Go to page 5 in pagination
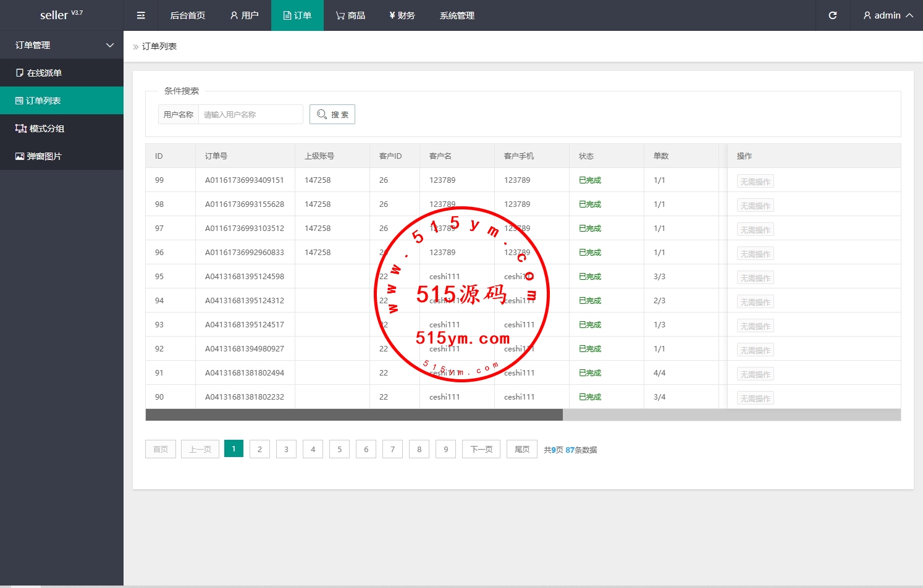Image resolution: width=923 pixels, height=588 pixels. (x=339, y=449)
